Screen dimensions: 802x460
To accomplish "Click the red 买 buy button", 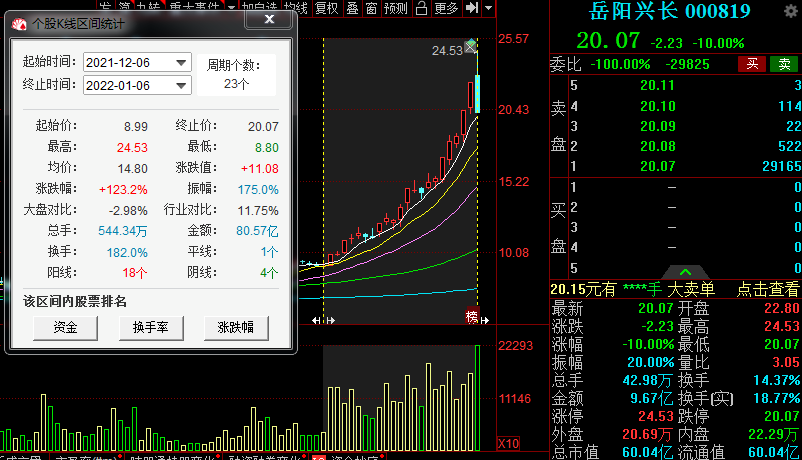I will coord(752,64).
